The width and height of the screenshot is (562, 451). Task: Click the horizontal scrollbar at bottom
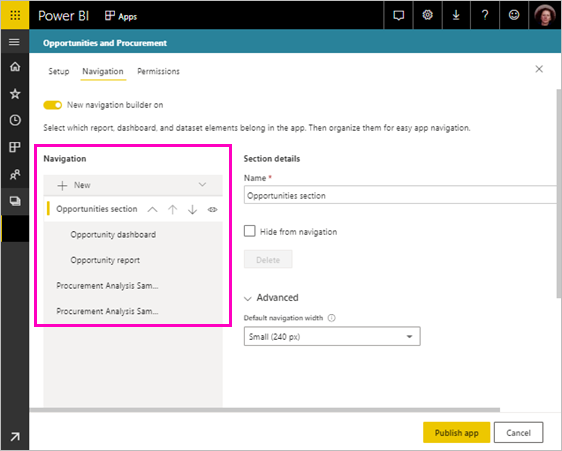pos(265,410)
